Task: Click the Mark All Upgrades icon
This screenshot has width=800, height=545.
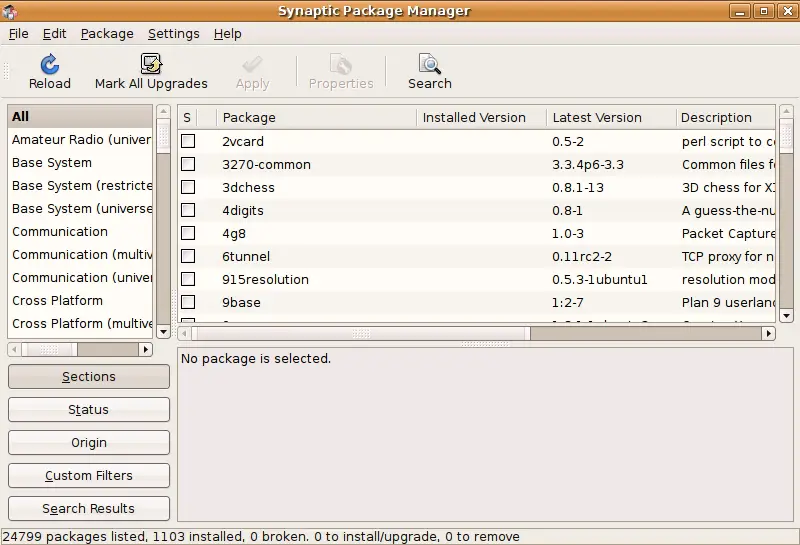Action: pyautogui.click(x=151, y=64)
